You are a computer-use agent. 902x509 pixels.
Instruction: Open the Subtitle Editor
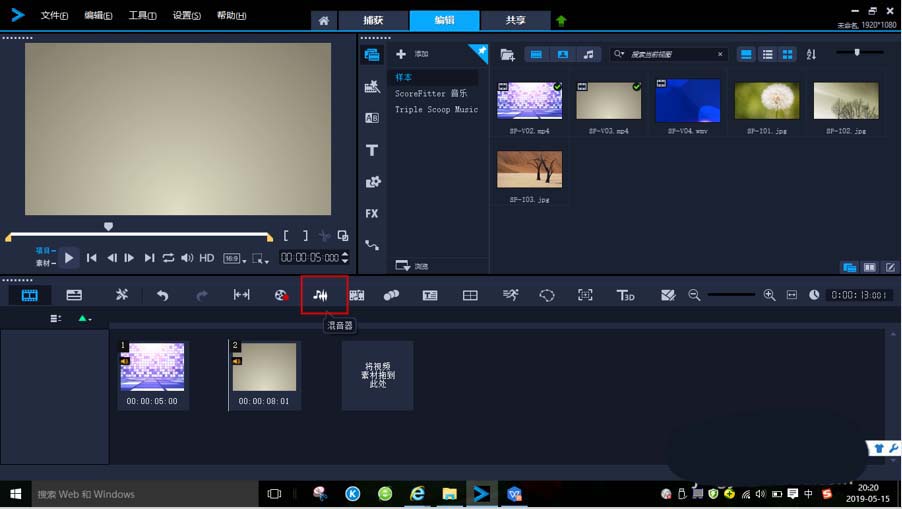[x=430, y=295]
